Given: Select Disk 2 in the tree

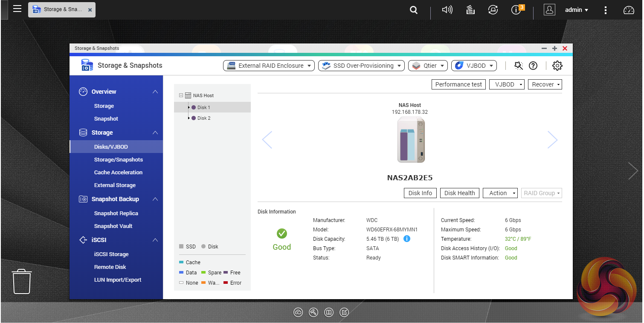Looking at the screenshot, I should click(x=203, y=118).
